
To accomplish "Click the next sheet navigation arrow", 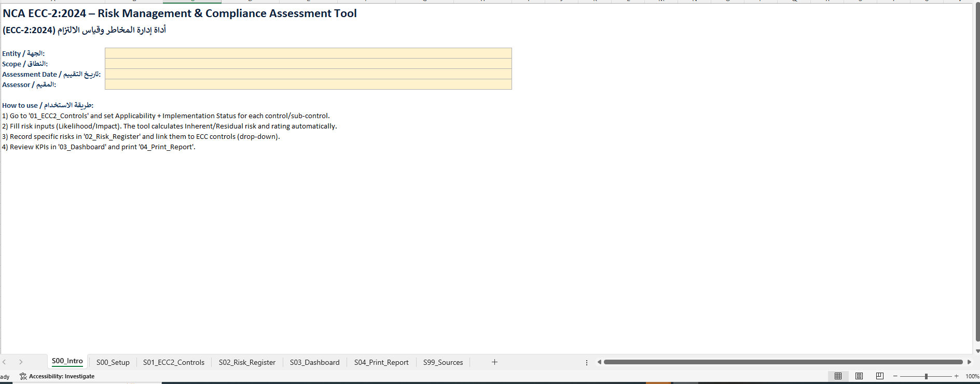I will [21, 362].
